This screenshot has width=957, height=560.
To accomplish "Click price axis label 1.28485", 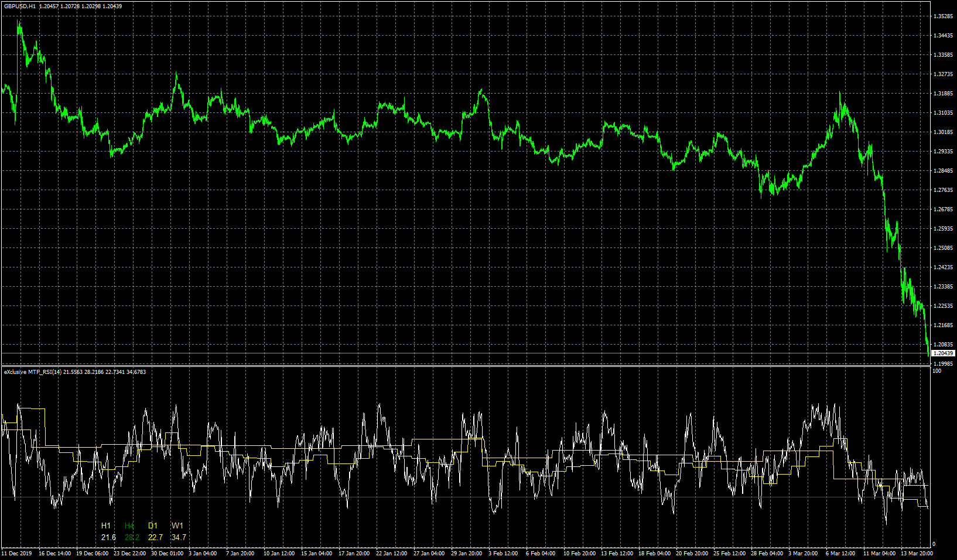I will 942,171.
